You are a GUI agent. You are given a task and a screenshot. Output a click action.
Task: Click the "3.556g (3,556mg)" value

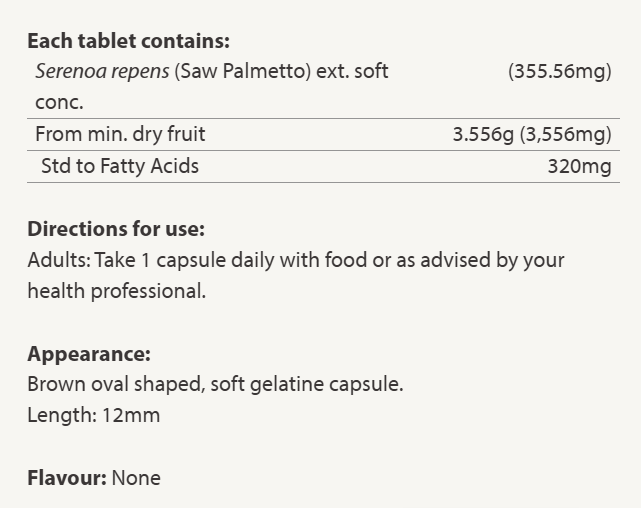[x=531, y=134]
